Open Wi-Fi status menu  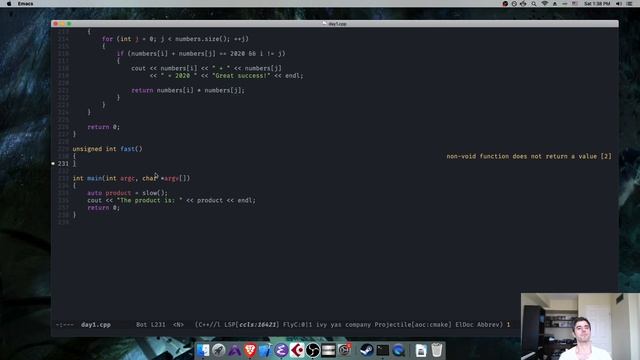544,4
